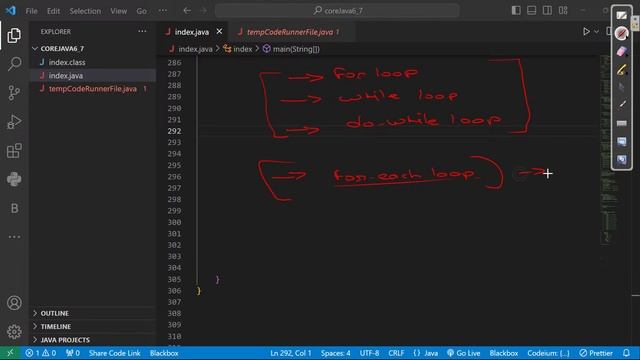Open the Search view in activity bar
This screenshot has width=640, height=360.
pyautogui.click(x=14, y=64)
